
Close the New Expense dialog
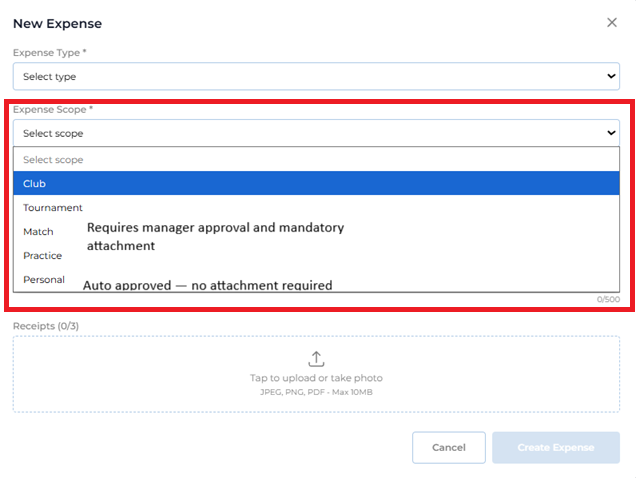pyautogui.click(x=612, y=22)
